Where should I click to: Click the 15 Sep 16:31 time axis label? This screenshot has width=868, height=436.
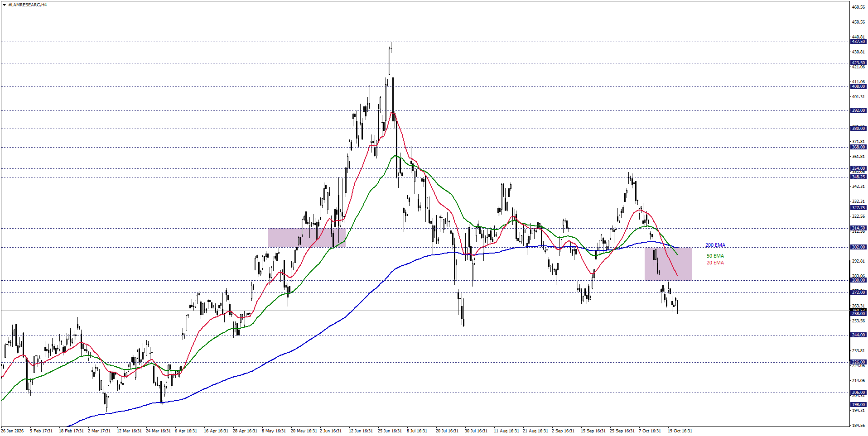tap(593, 431)
